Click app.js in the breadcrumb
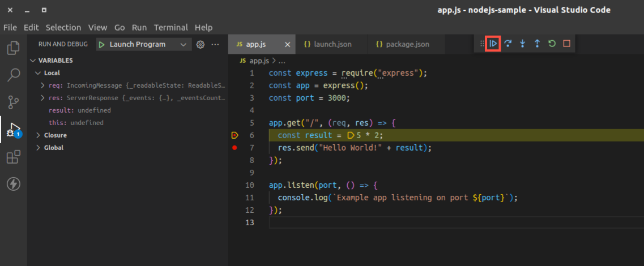The image size is (644, 266). (259, 61)
